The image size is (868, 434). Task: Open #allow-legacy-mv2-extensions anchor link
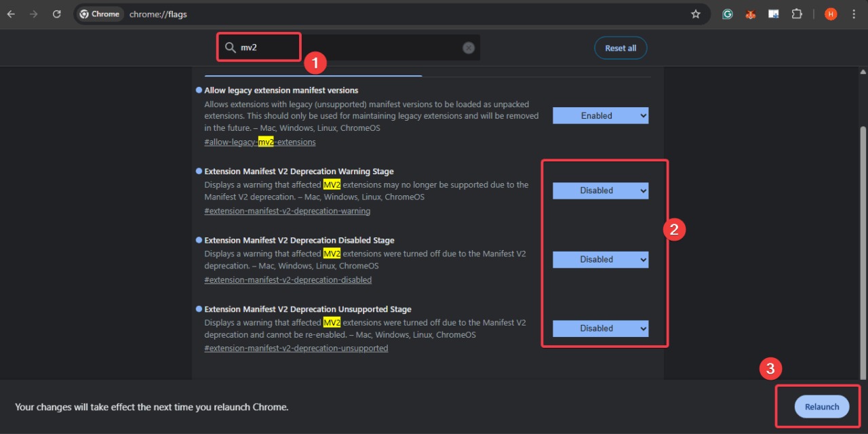coord(260,142)
